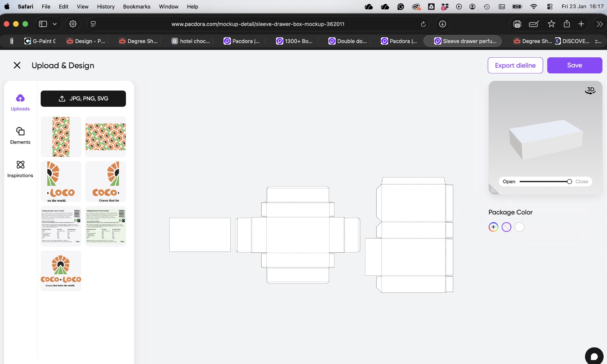Screen dimensions: 607x364
Task: Select the transparent package color option
Action: pos(506,227)
